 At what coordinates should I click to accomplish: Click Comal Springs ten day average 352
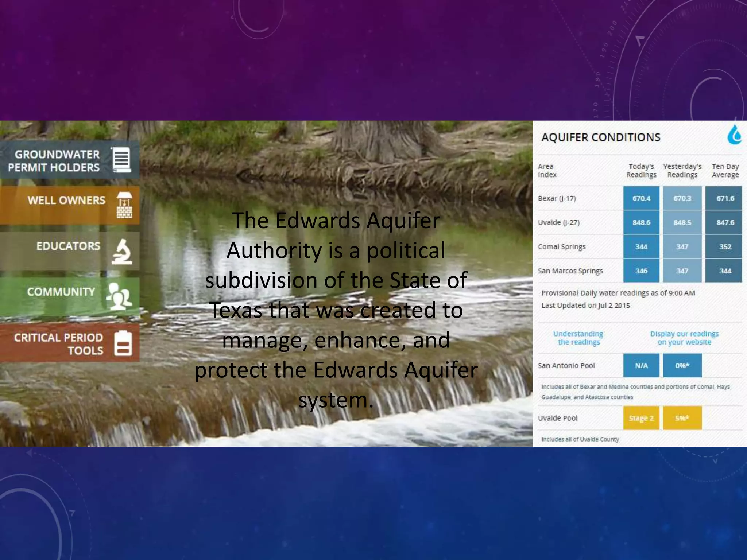point(725,247)
